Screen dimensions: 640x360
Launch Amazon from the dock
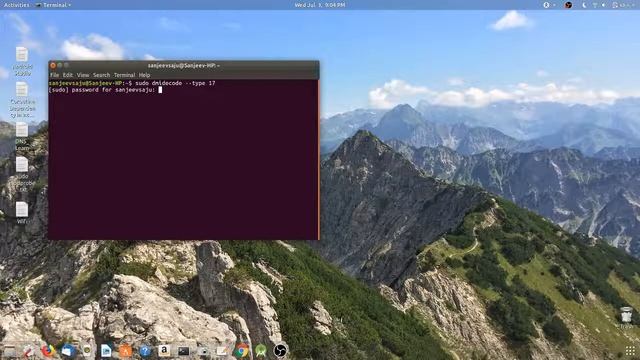(164, 350)
